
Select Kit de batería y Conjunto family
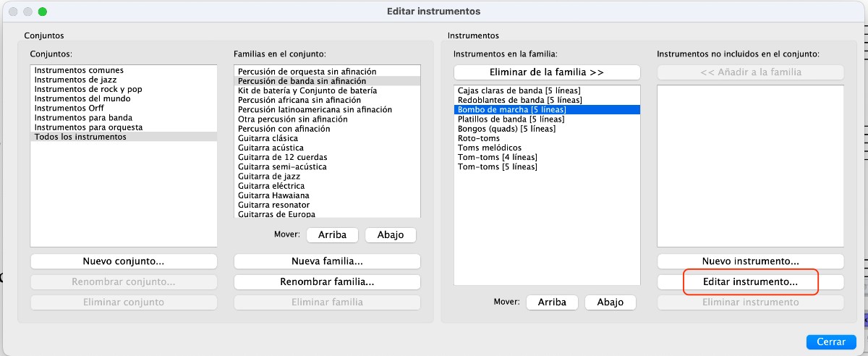pos(307,91)
